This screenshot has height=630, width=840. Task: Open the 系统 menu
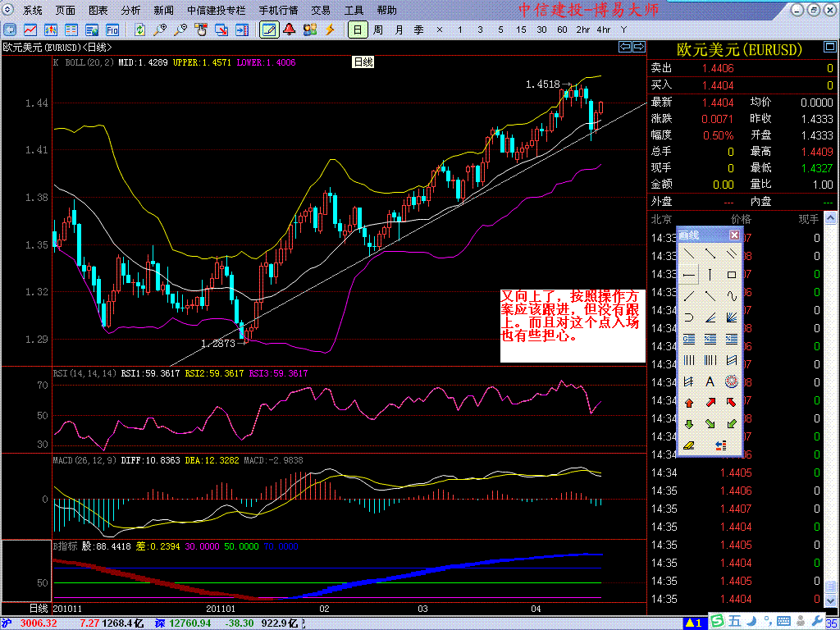(33, 10)
